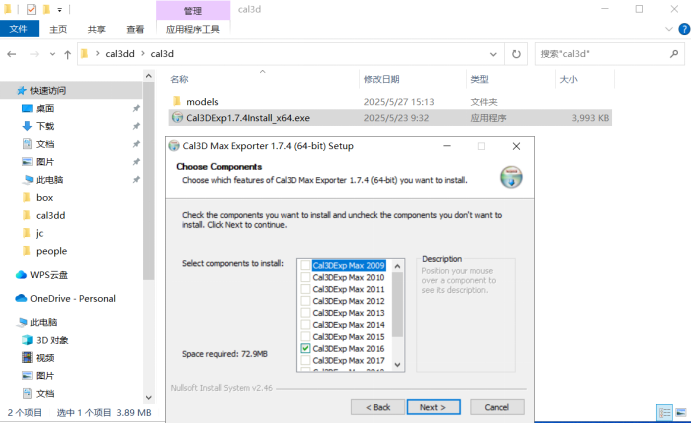This screenshot has width=692, height=424.
Task: Select the 应用程序工具 tab
Action: tap(192, 29)
